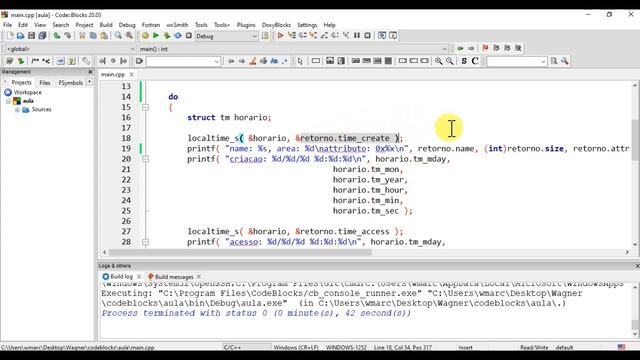Screen dimensions: 640x360
Task: Collapse the code fold at line 20
Action: coord(145,159)
